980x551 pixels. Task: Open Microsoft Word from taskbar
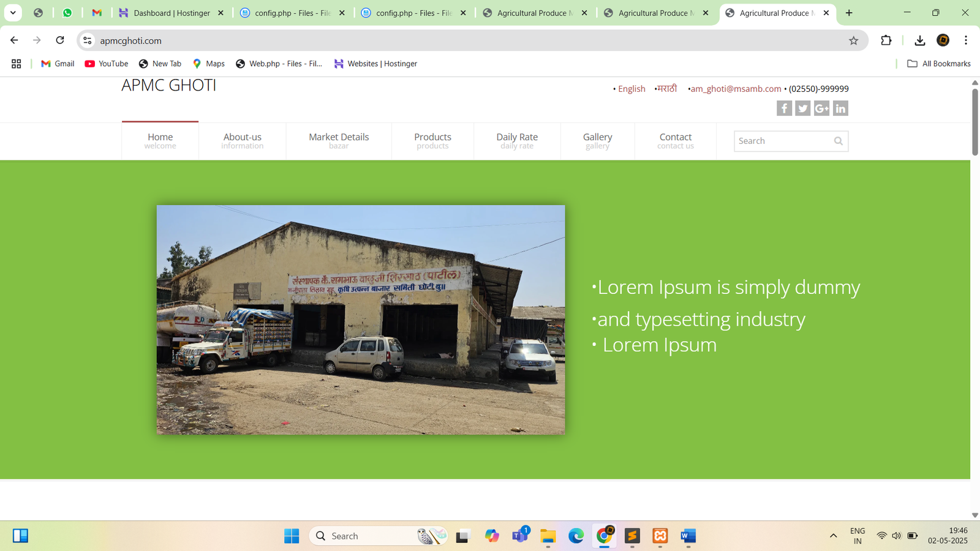[688, 536]
